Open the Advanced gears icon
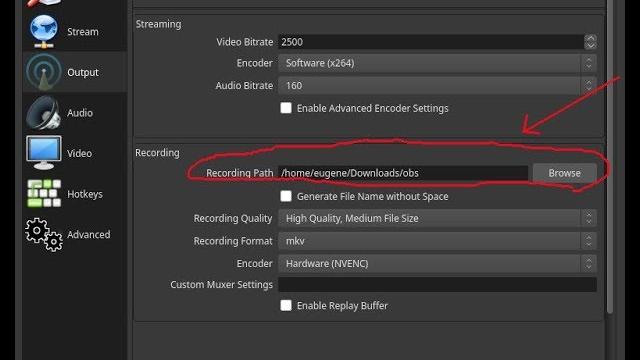The width and height of the screenshot is (640, 360). 44,234
